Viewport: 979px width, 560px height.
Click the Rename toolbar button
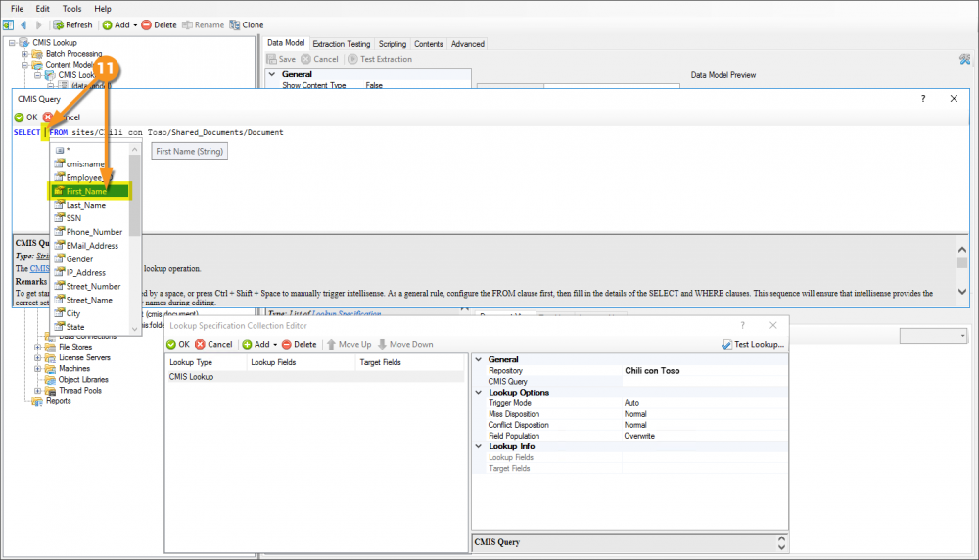click(203, 25)
